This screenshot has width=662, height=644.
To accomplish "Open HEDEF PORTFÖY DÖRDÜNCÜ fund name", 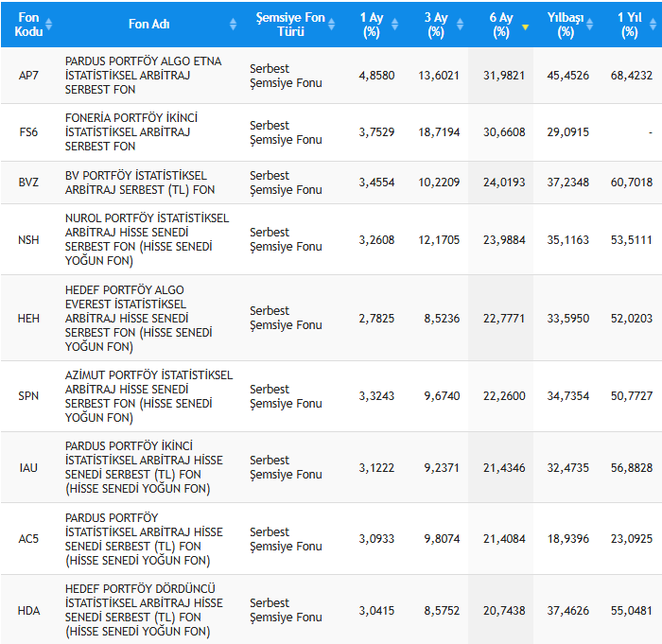I will 144,611.
